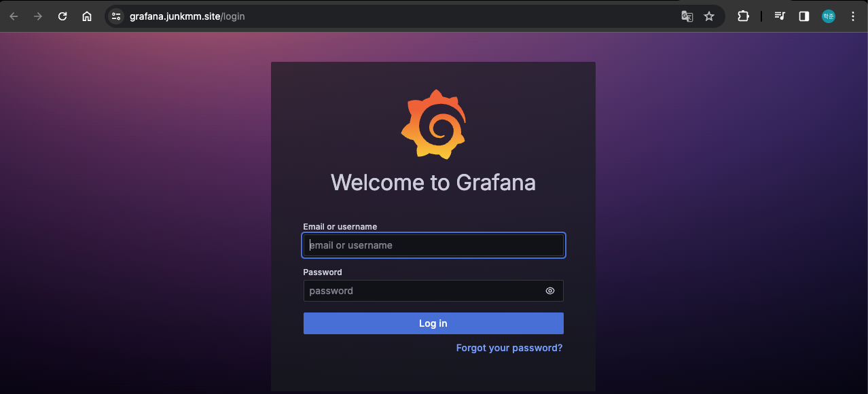Toggle the browser side panel
This screenshot has width=868, height=394.
click(804, 16)
